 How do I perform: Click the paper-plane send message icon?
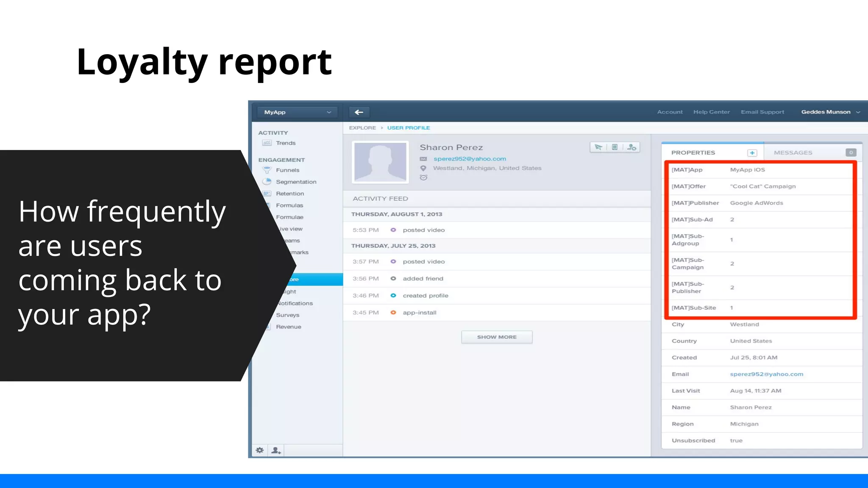(598, 147)
